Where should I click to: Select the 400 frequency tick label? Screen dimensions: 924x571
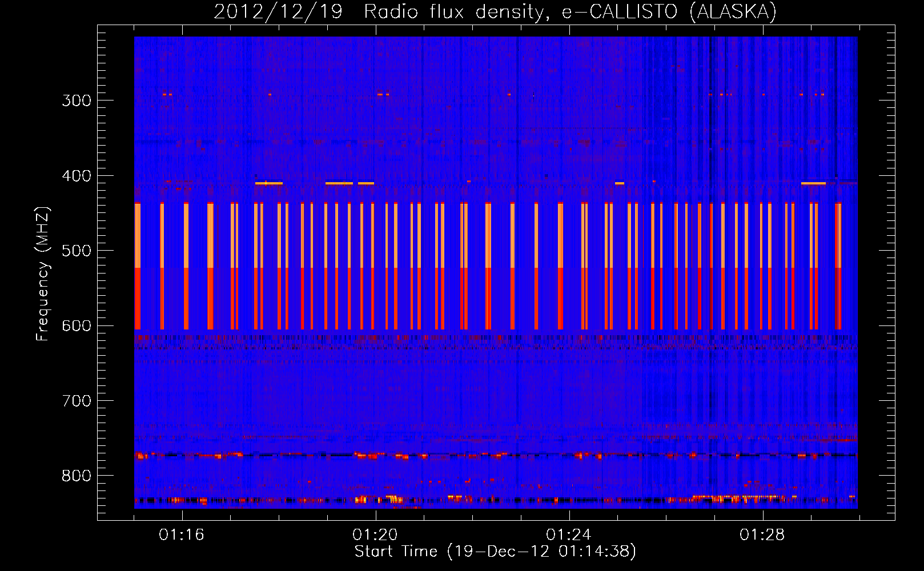click(77, 176)
